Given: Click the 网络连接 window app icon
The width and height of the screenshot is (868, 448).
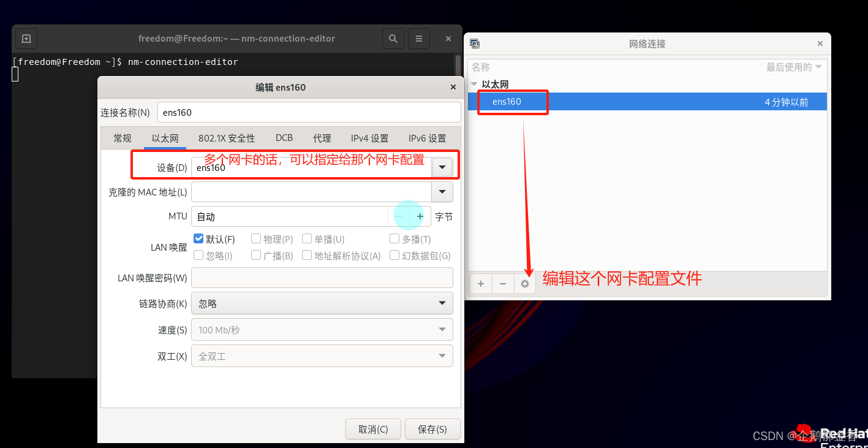Looking at the screenshot, I should coord(474,44).
